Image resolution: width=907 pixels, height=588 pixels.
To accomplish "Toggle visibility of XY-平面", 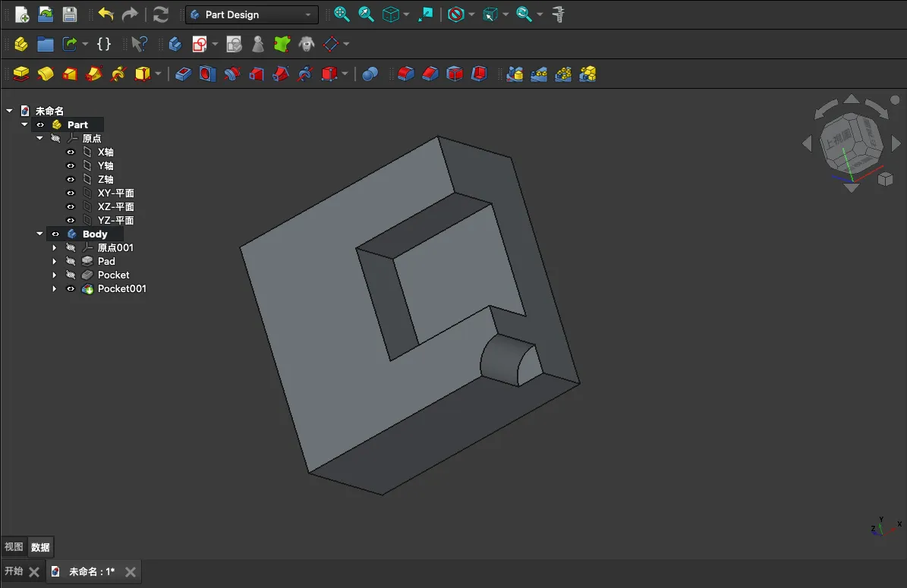I will coord(71,193).
